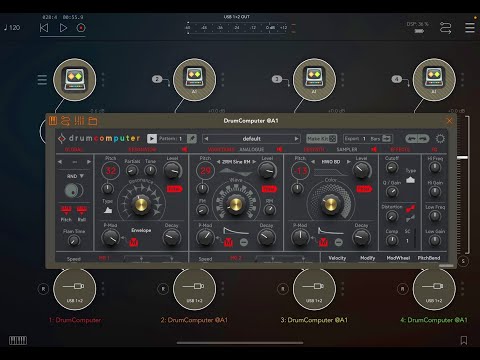Open the default preset name field
This screenshot has height=360, width=480.
(251, 139)
